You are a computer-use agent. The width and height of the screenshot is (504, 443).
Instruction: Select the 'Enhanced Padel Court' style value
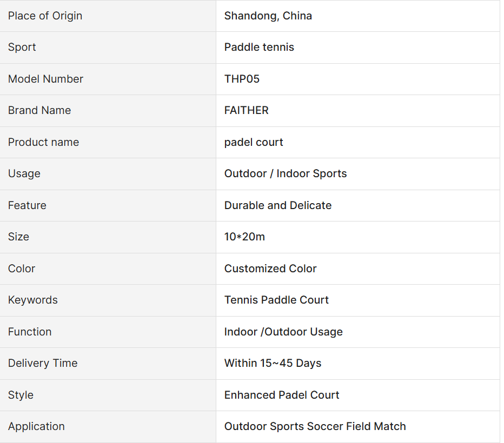tap(281, 395)
